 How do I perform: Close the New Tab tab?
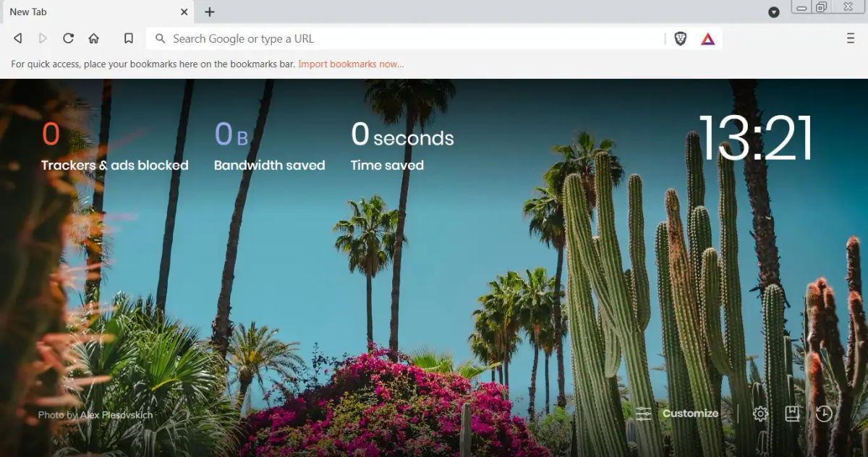coord(184,12)
